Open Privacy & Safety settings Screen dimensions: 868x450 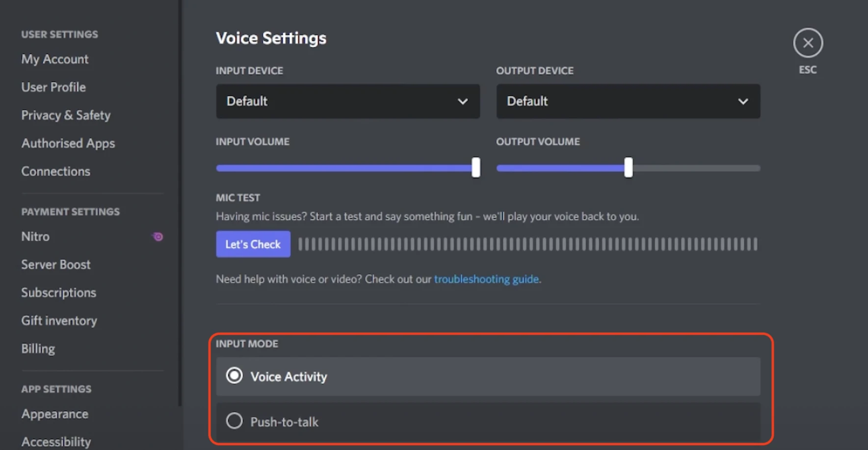[x=66, y=115]
